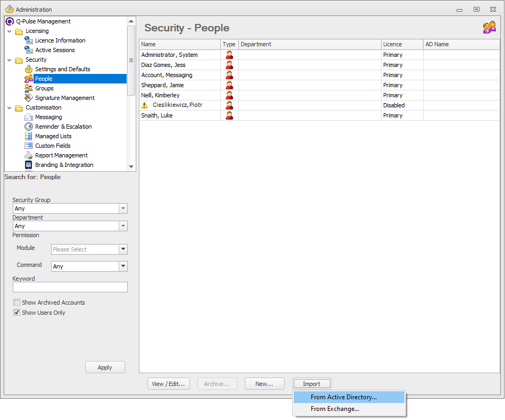This screenshot has height=420, width=505.
Task: Enable Show Archived Accounts checkbox
Action: coord(16,302)
